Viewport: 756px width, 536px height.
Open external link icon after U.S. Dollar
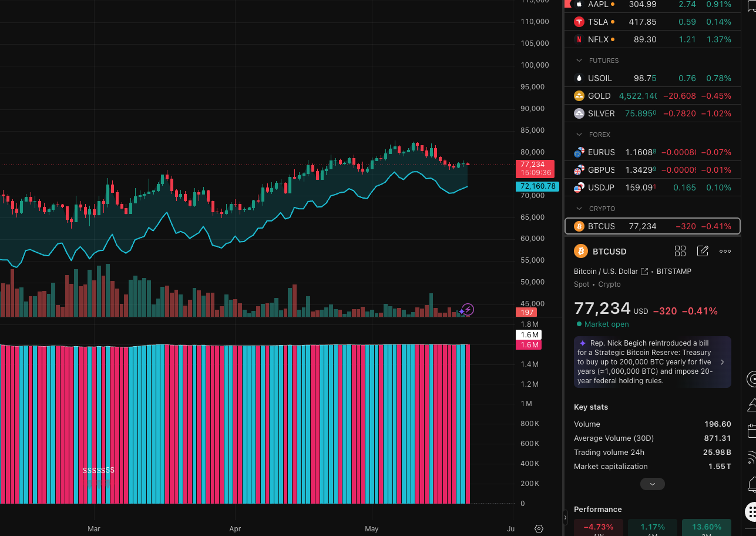click(644, 272)
